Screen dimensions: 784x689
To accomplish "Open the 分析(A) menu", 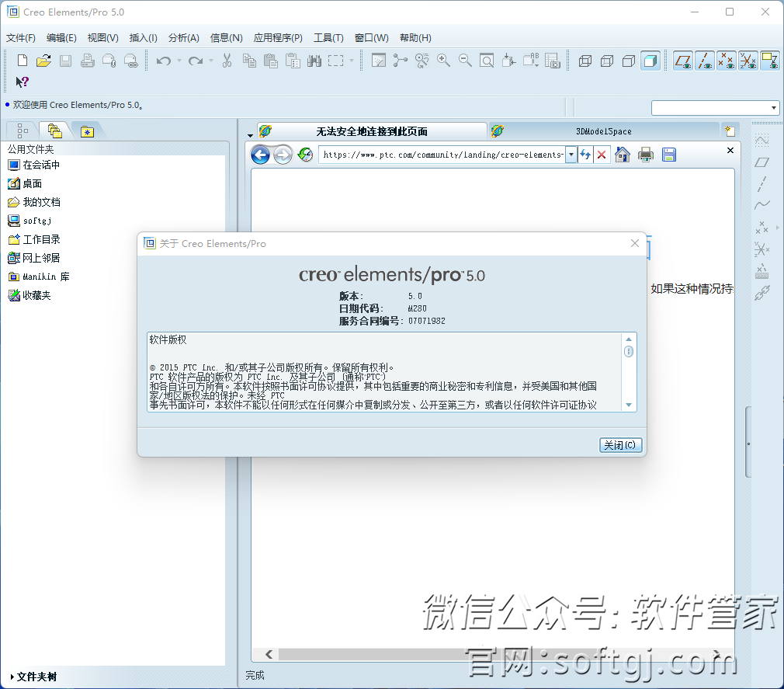I will pyautogui.click(x=184, y=38).
